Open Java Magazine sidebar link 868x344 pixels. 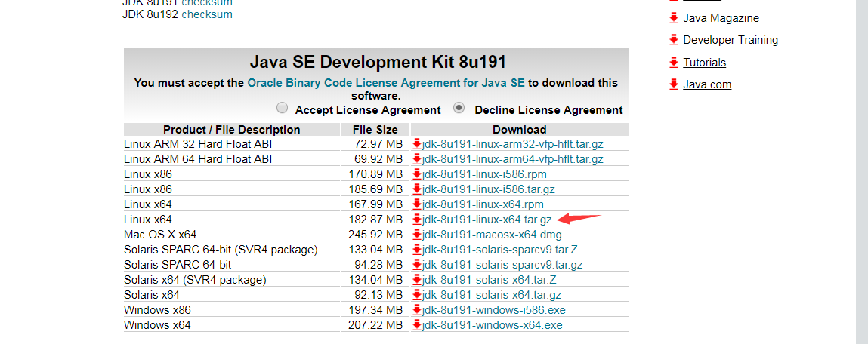click(721, 18)
